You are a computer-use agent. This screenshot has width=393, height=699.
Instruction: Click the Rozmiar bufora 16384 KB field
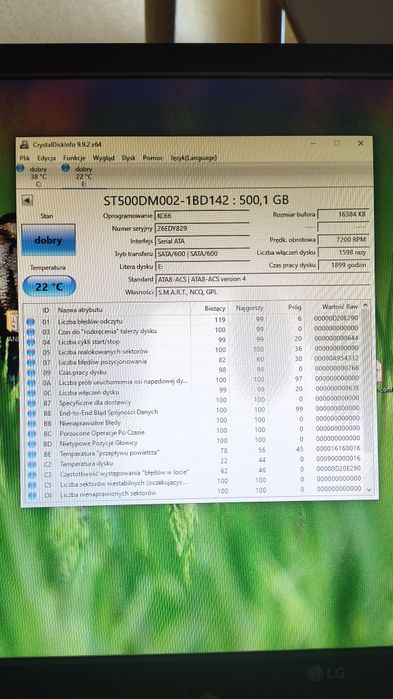344,215
